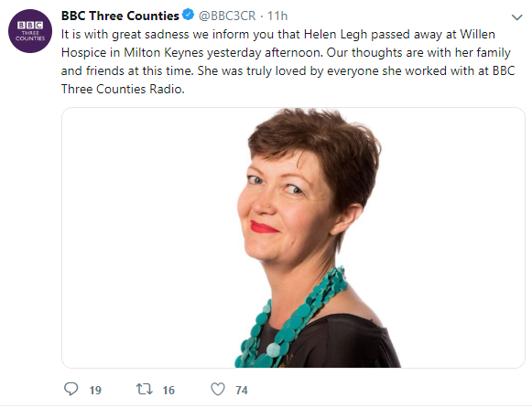Screen dimensions: 532x408
Task: Click the reply speech bubble icon
Action: pos(71,389)
